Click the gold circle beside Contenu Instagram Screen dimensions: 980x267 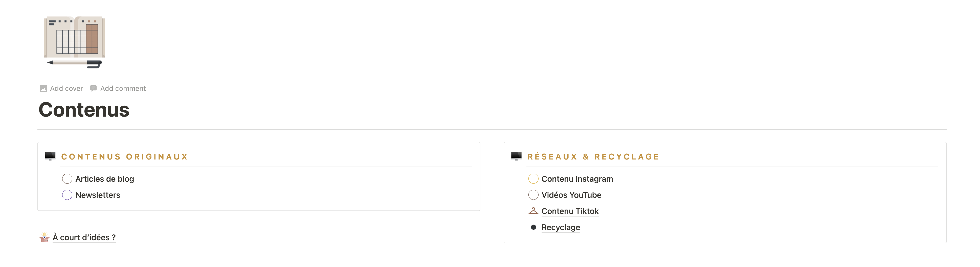click(533, 178)
